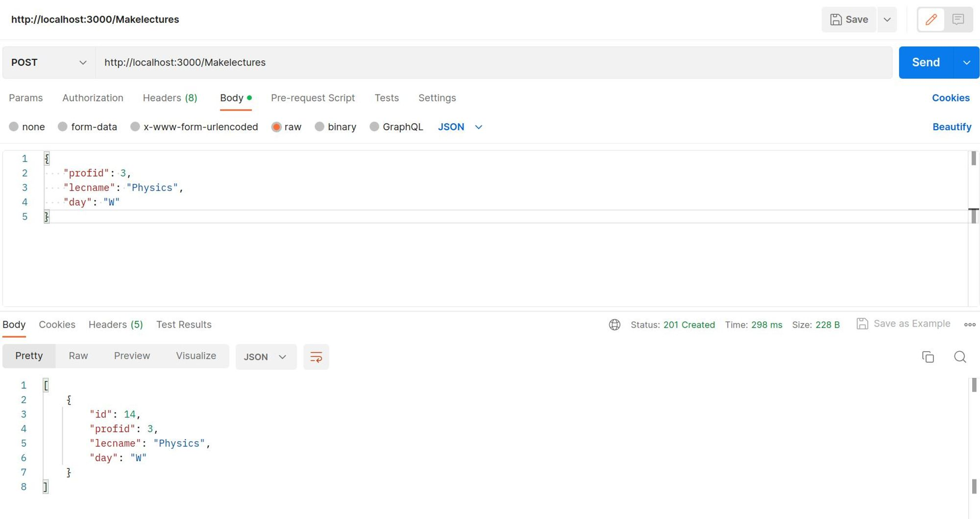The width and height of the screenshot is (980, 519).
Task: Click the 201 Created status text
Action: pos(689,325)
